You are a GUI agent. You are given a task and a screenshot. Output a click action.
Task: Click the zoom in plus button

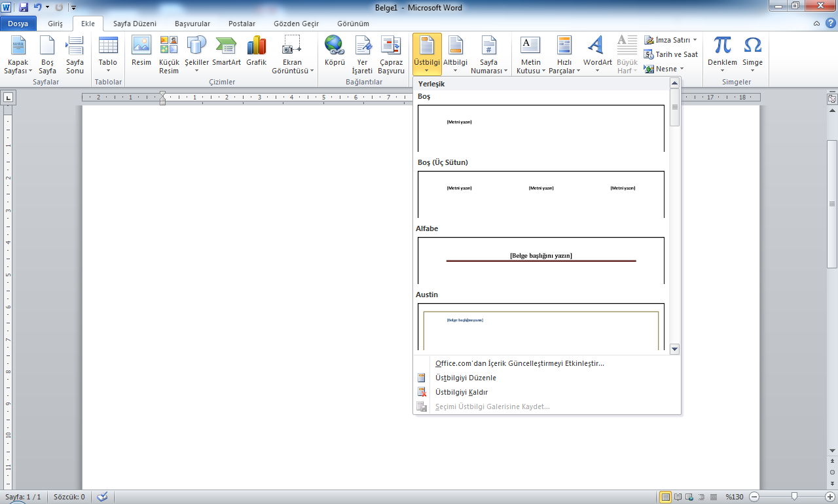coord(830,497)
